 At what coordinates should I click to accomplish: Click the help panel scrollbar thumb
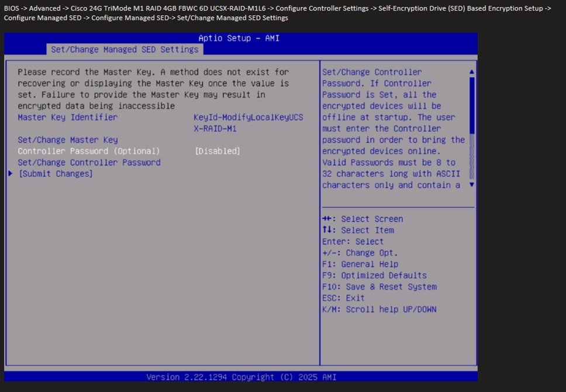click(471, 105)
